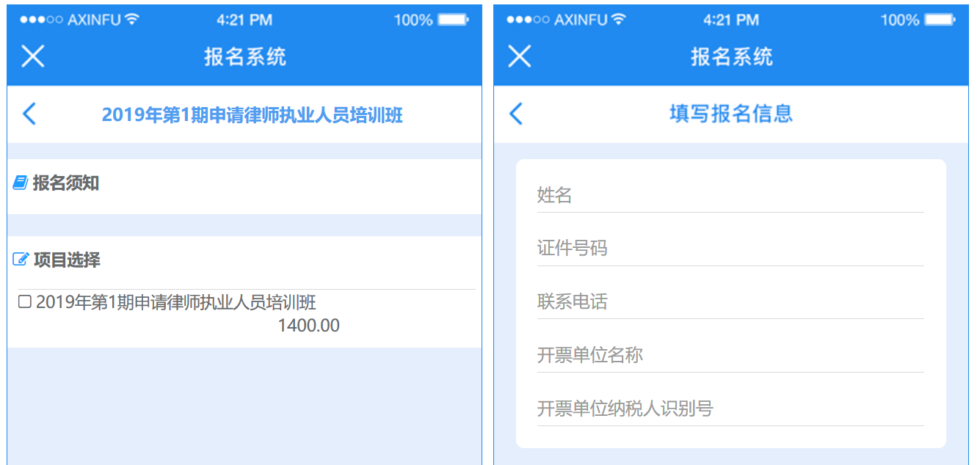This screenshot has height=465, width=980.
Task: Focus the 开票单位纳税人识别号 field
Action: click(730, 409)
